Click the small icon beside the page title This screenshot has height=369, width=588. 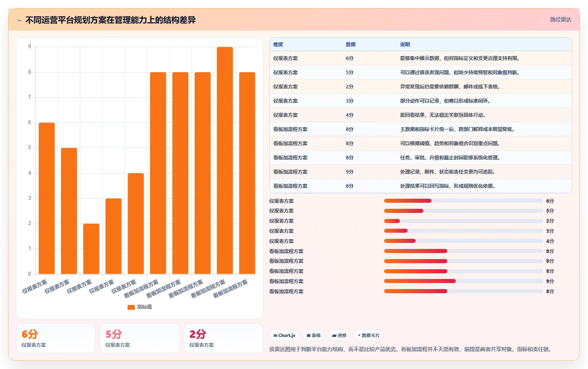click(x=19, y=20)
